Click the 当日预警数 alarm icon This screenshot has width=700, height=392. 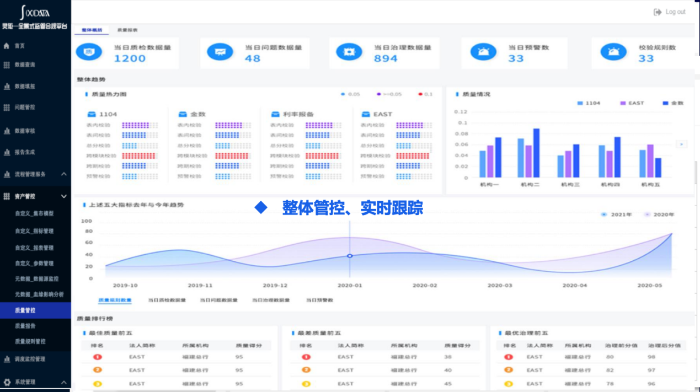click(x=483, y=52)
